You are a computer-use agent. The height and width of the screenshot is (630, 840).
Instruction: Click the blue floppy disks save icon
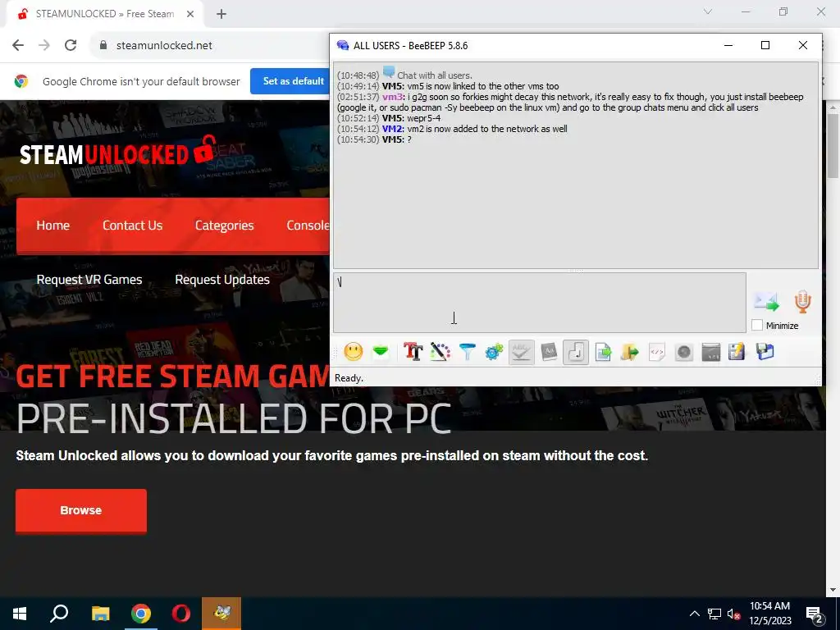coord(765,352)
